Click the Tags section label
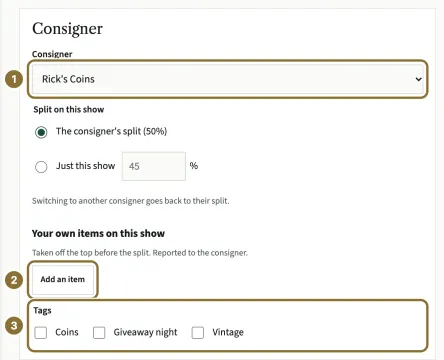444x360 pixels. (x=42, y=311)
